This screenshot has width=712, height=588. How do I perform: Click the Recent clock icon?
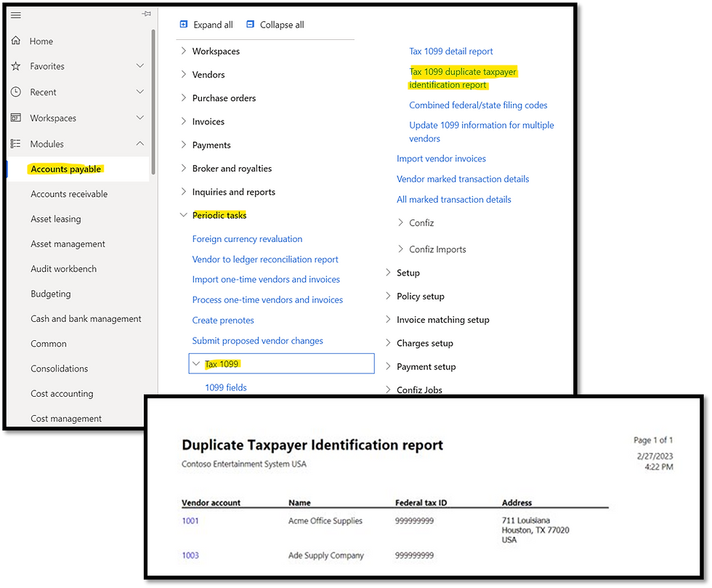pos(16,92)
